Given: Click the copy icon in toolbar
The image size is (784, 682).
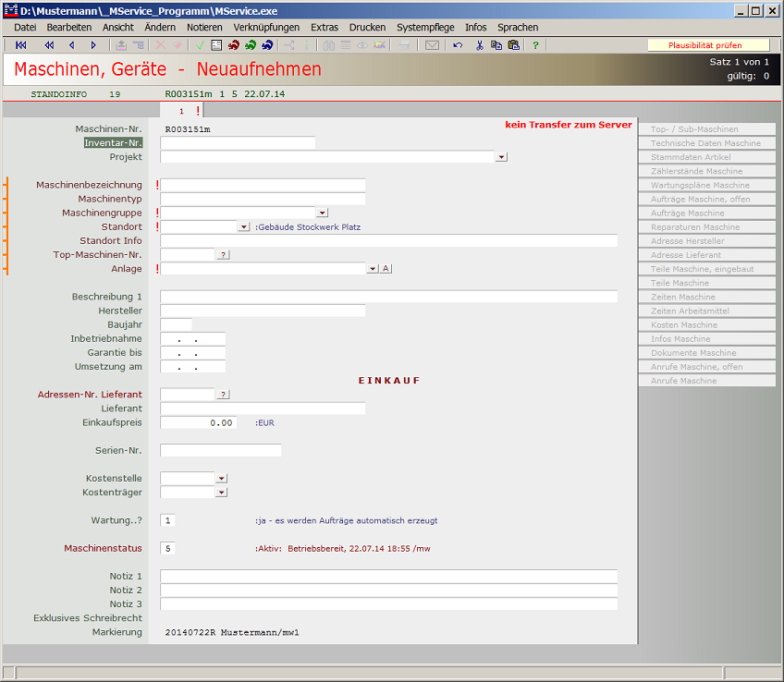Looking at the screenshot, I should click(x=496, y=45).
